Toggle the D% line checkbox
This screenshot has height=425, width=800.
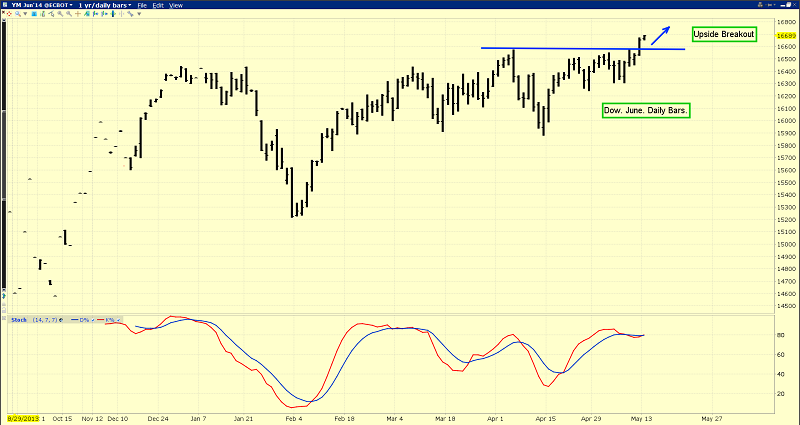(x=93, y=320)
